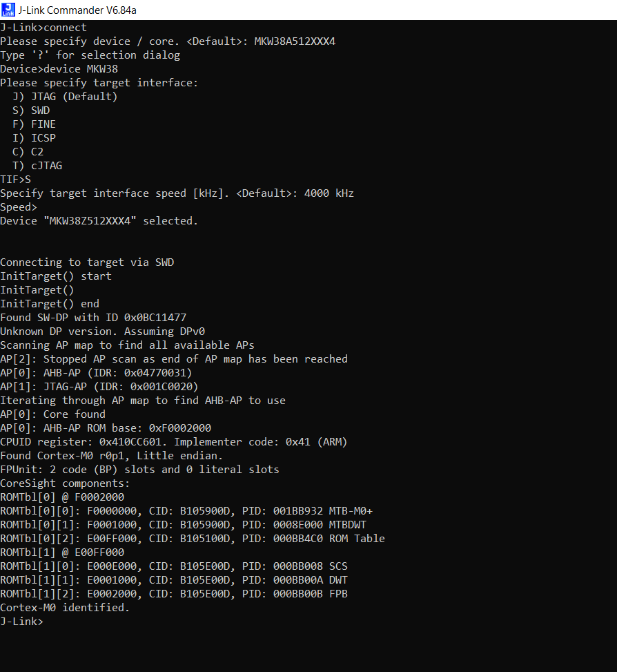Viewport: 617px width, 672px height.
Task: Click the "I) ICSP" interface option
Action: coord(34,138)
